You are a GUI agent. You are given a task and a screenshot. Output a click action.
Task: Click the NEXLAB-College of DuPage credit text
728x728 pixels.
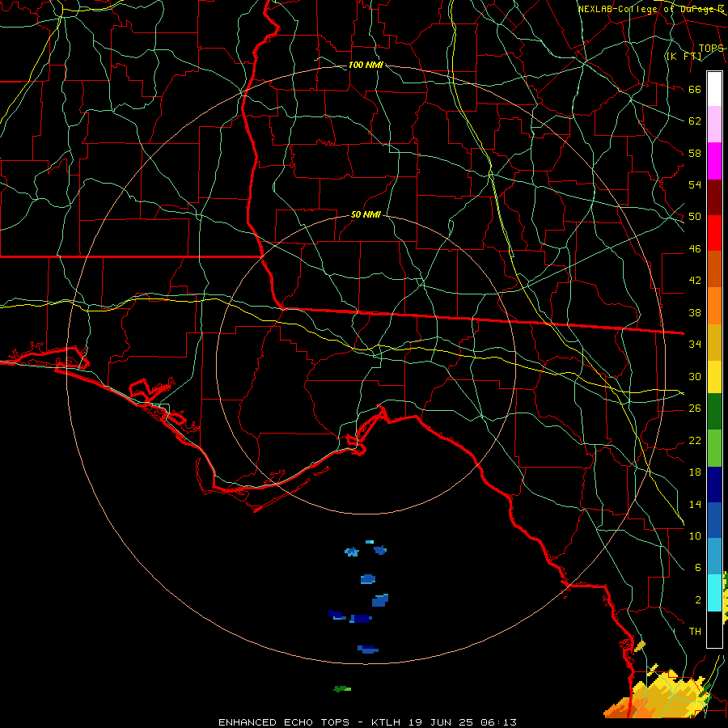coord(650,9)
